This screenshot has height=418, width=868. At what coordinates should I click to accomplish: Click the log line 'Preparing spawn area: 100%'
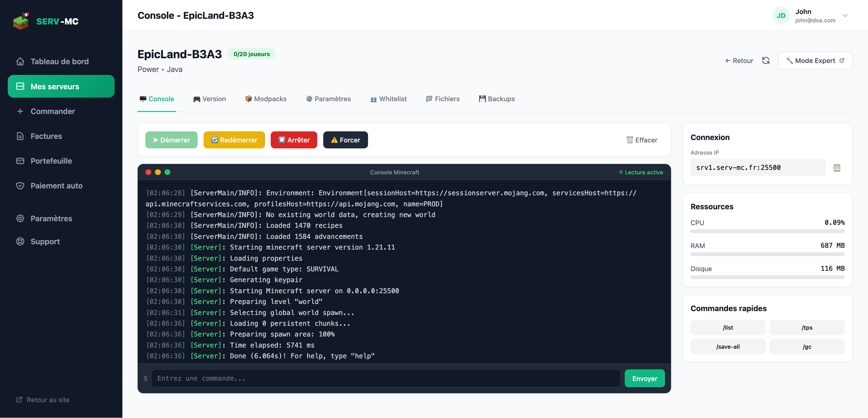click(x=240, y=334)
